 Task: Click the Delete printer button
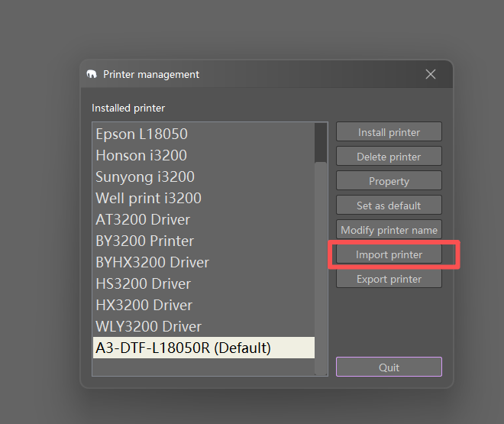[x=389, y=156]
